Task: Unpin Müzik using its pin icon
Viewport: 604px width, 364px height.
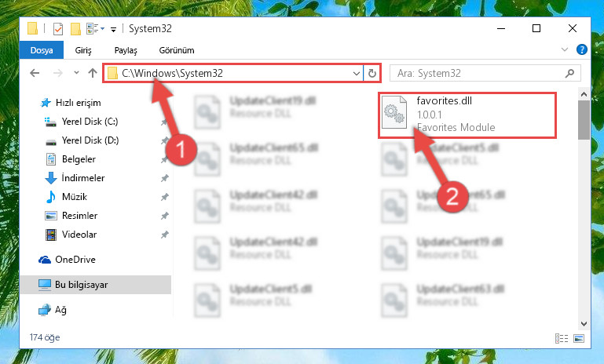Action: point(164,197)
